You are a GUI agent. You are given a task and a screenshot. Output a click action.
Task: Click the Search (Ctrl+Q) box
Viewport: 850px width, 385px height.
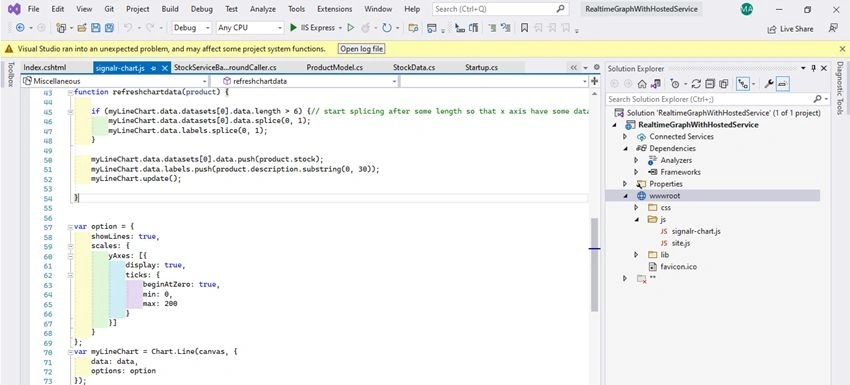click(x=500, y=9)
